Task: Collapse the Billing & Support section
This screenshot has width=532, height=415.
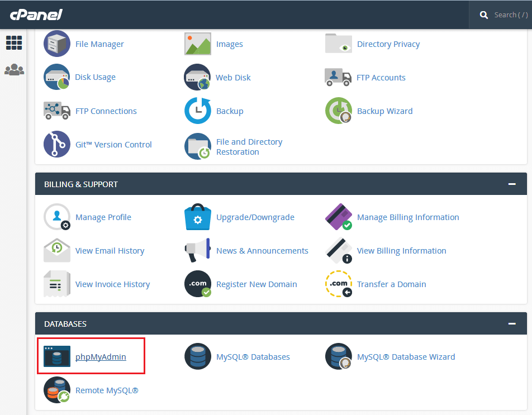Action: [512, 184]
